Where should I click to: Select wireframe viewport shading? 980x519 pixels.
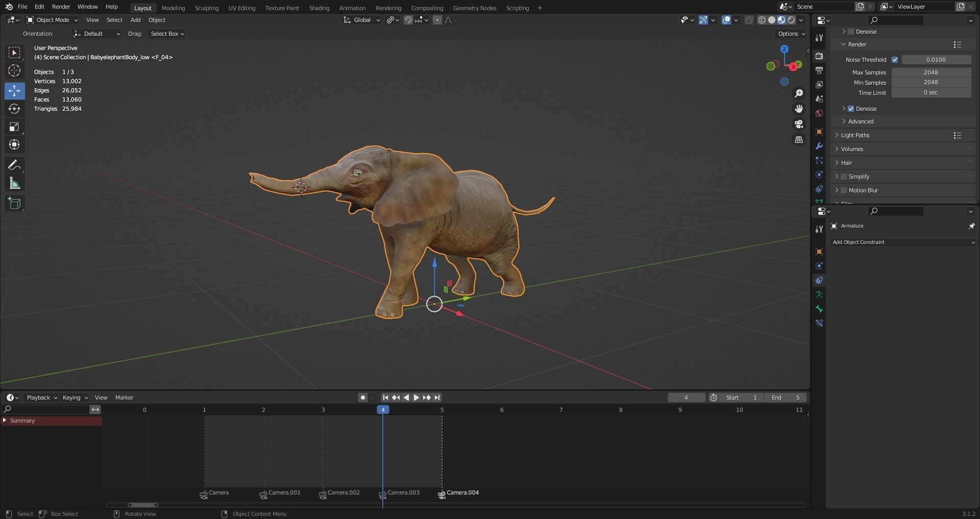point(762,20)
